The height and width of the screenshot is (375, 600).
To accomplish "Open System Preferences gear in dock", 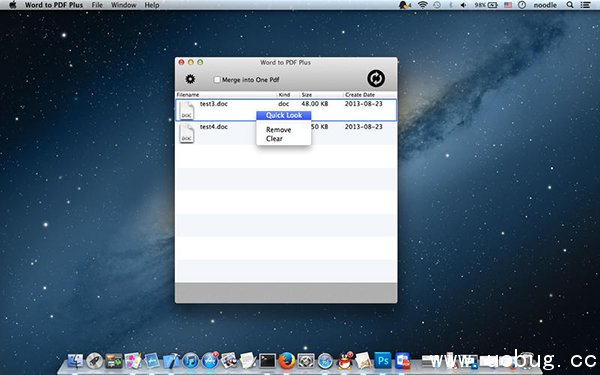I will (x=306, y=360).
